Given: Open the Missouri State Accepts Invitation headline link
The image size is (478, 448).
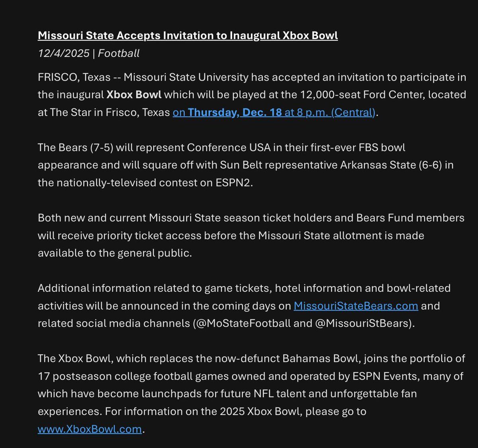Looking at the screenshot, I should [x=188, y=35].
